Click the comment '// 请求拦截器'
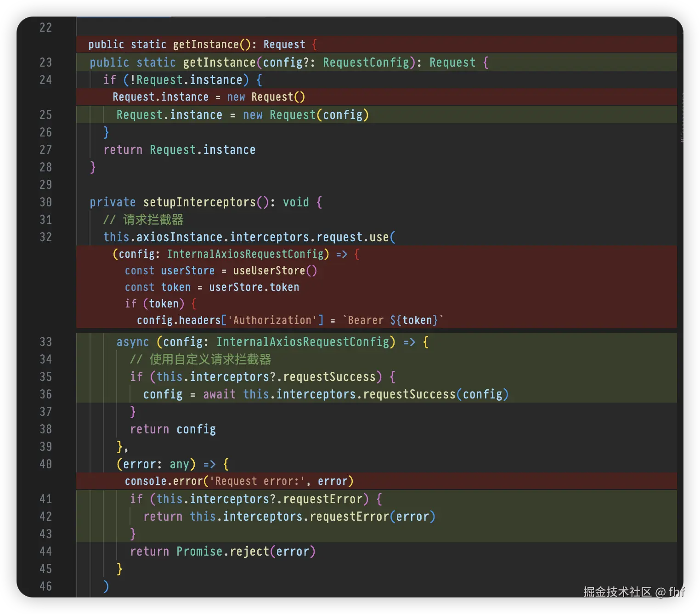This screenshot has width=700, height=614. pyautogui.click(x=143, y=220)
